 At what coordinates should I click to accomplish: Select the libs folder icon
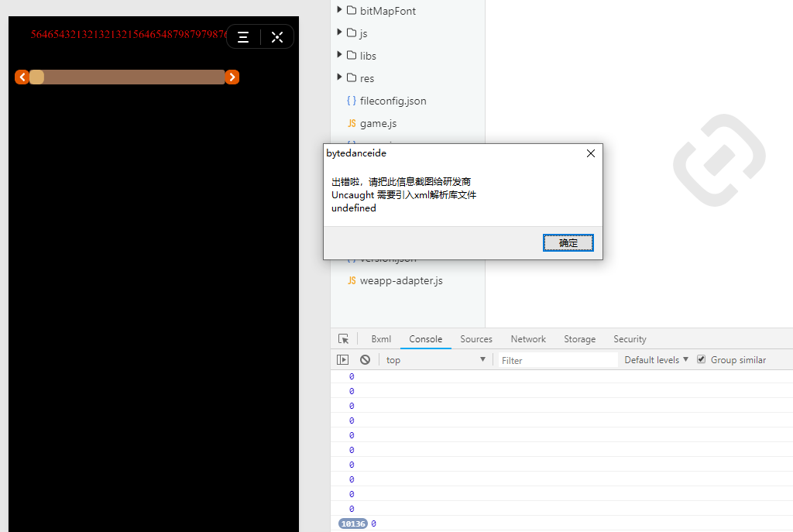pyautogui.click(x=352, y=55)
